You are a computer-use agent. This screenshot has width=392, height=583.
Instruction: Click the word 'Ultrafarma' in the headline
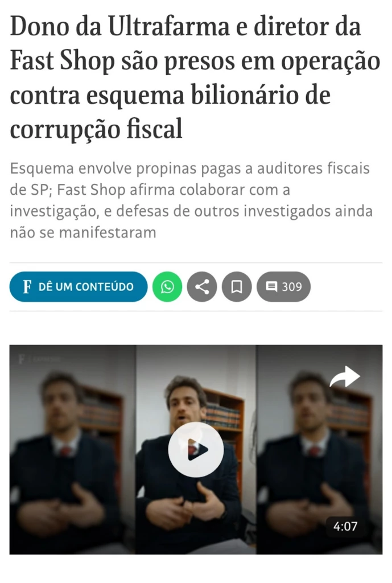pos(168,26)
